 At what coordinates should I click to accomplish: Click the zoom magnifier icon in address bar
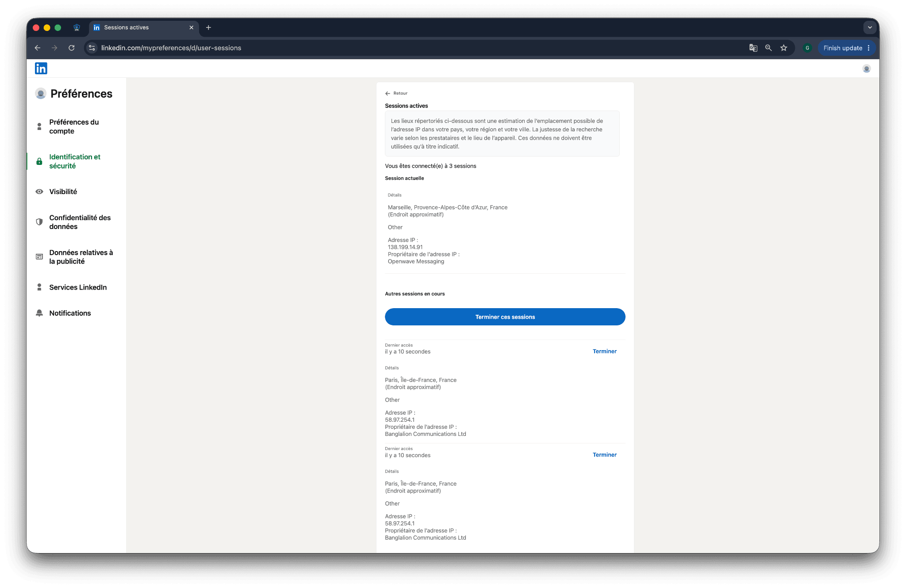pyautogui.click(x=768, y=48)
